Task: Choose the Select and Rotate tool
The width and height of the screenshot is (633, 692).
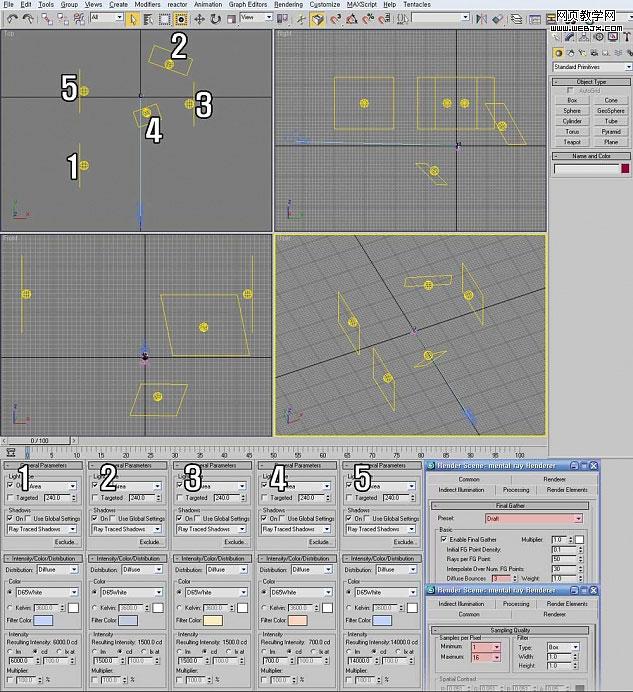Action: coord(215,19)
